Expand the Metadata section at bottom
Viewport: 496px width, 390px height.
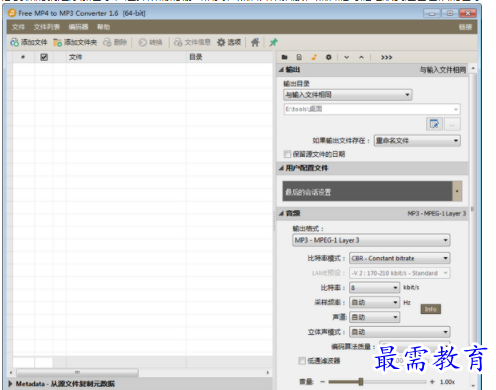point(10,384)
